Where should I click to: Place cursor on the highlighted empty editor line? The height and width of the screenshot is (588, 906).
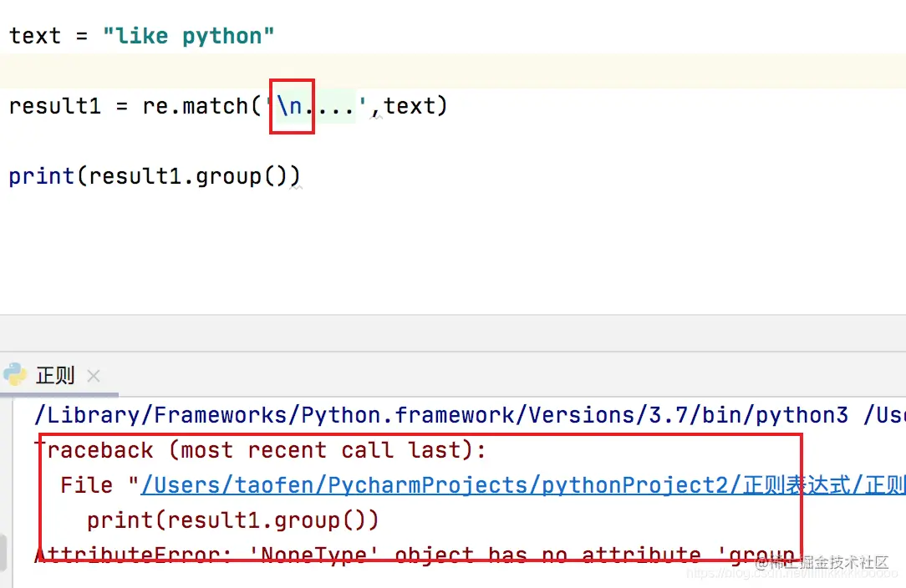(453, 71)
